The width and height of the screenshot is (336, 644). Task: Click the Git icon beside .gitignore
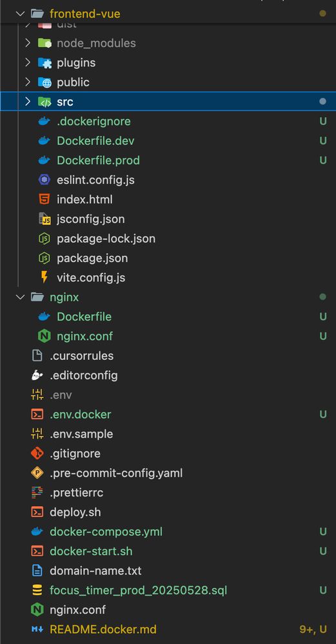pos(37,453)
